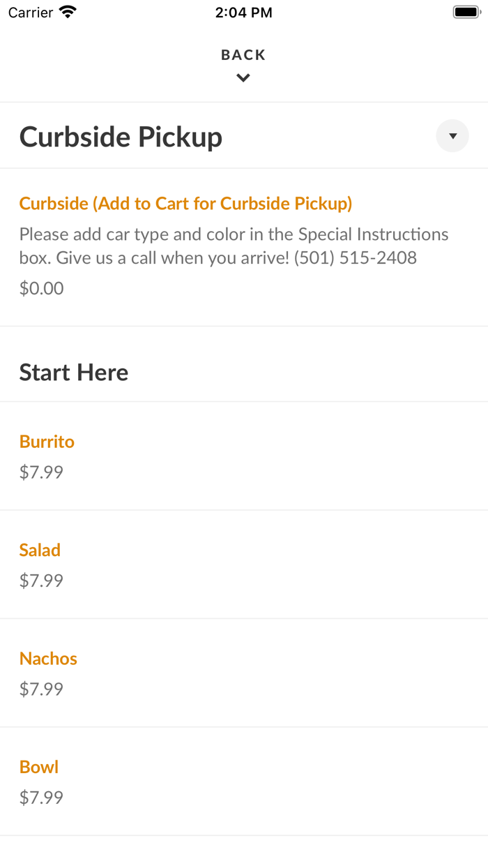Pick the Bowl menu item
This screenshot has width=488, height=868.
[x=39, y=767]
